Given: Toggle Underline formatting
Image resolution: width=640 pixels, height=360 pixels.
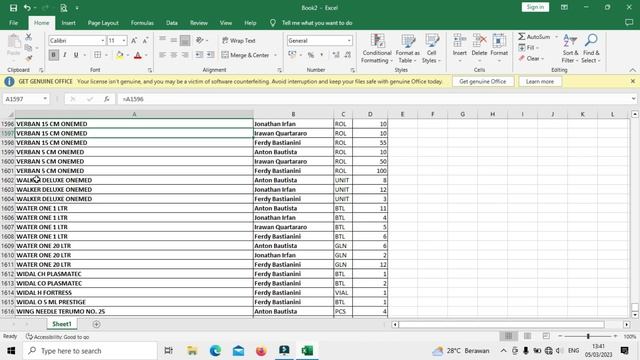Looking at the screenshot, I should tap(76, 55).
